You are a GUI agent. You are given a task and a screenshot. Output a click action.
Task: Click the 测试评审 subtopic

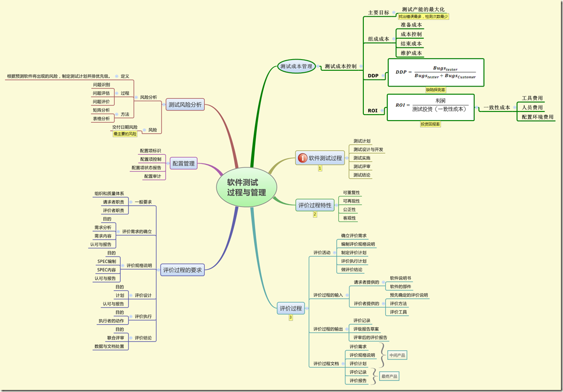[x=362, y=166]
